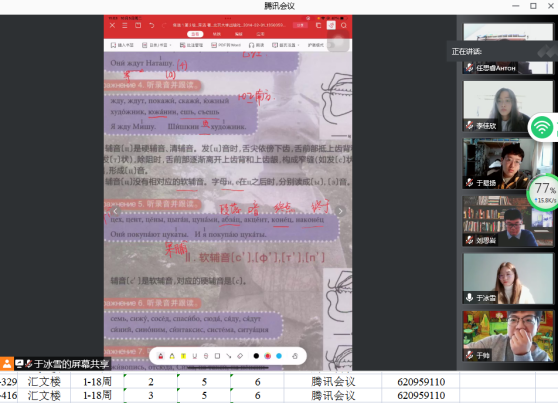
Task: Toggle 于冰雪's microphone icon
Action: pyautogui.click(x=470, y=297)
